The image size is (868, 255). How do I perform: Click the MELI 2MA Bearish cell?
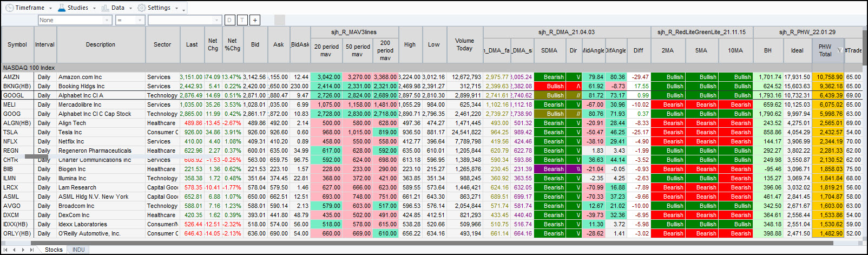668,104
